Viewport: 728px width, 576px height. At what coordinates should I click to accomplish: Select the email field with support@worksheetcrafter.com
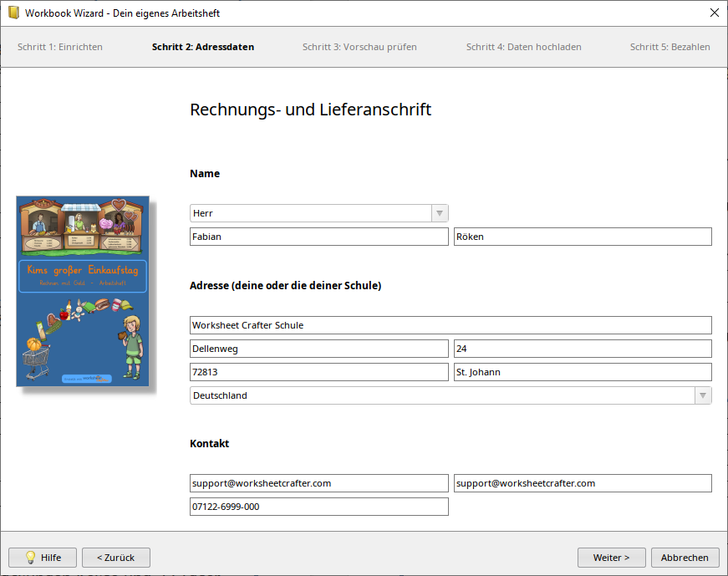tap(318, 483)
